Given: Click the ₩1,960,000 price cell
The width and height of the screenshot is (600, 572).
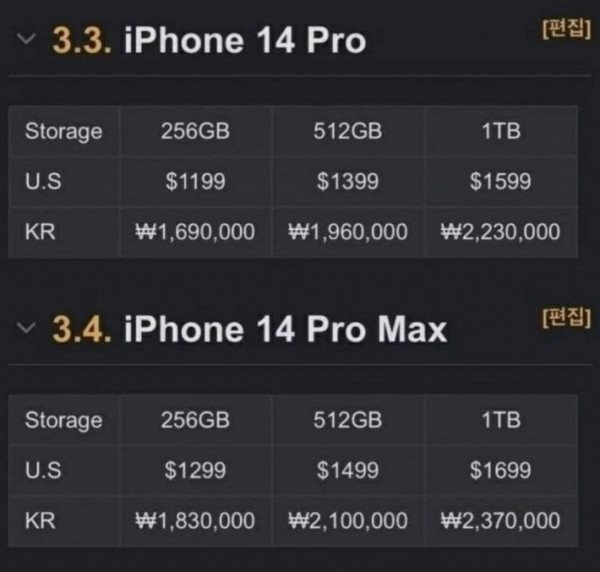Looking at the screenshot, I should point(347,232).
